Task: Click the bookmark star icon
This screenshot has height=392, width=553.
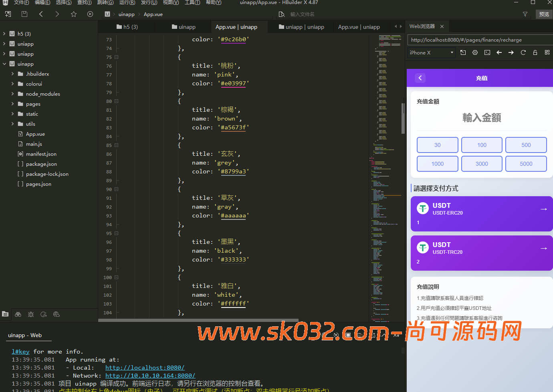Action: [74, 14]
